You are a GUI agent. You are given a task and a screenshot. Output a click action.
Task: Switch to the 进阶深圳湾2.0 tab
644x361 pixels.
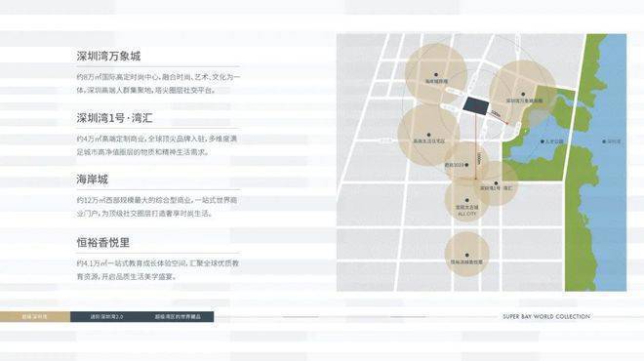click(x=106, y=317)
